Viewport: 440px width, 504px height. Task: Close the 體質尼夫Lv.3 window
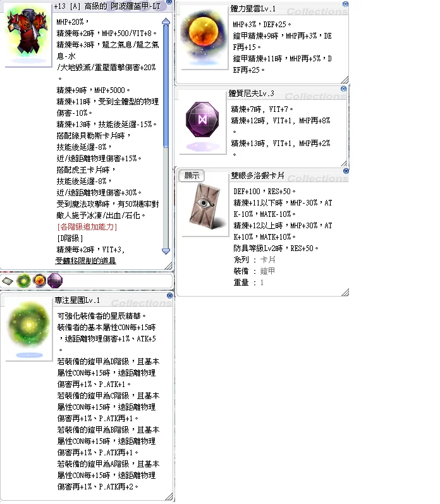tap(343, 89)
